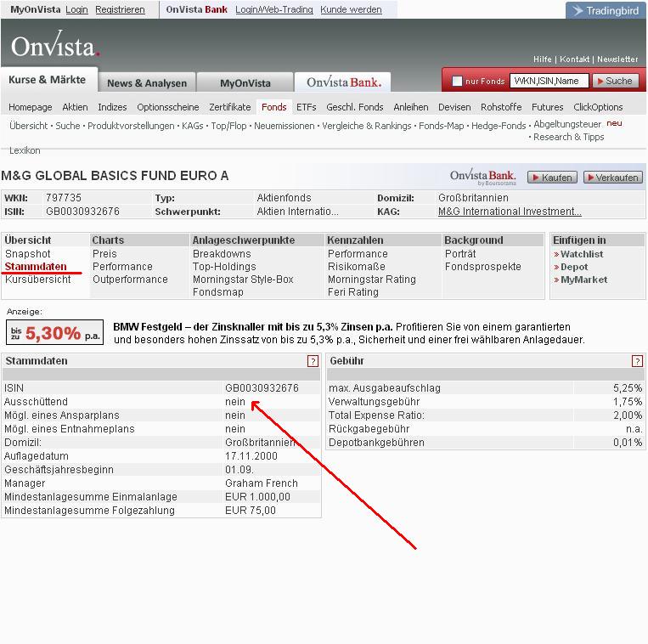Open the Snapshot overview link
Screen dimensions: 648x644
[28, 254]
